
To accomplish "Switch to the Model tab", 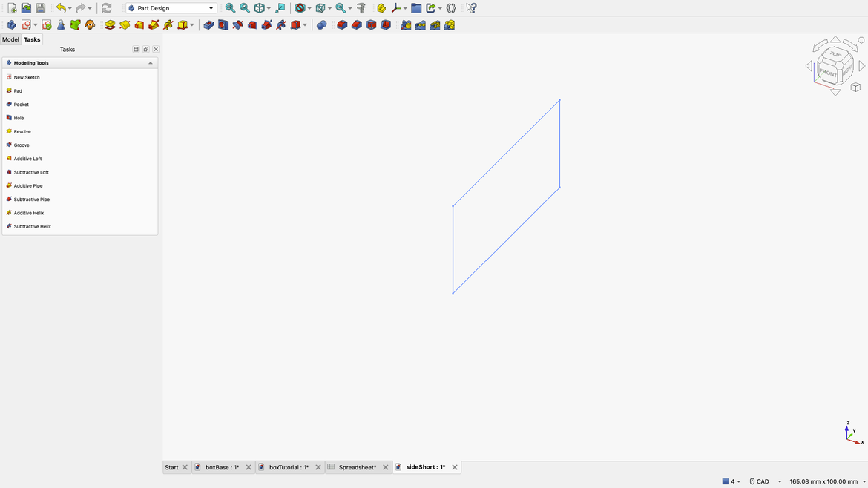I will click(x=10, y=39).
